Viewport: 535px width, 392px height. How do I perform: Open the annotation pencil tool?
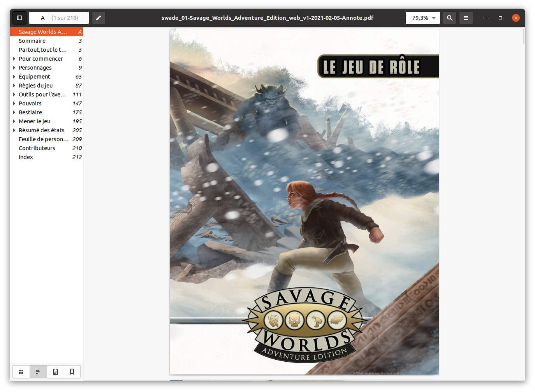click(99, 18)
